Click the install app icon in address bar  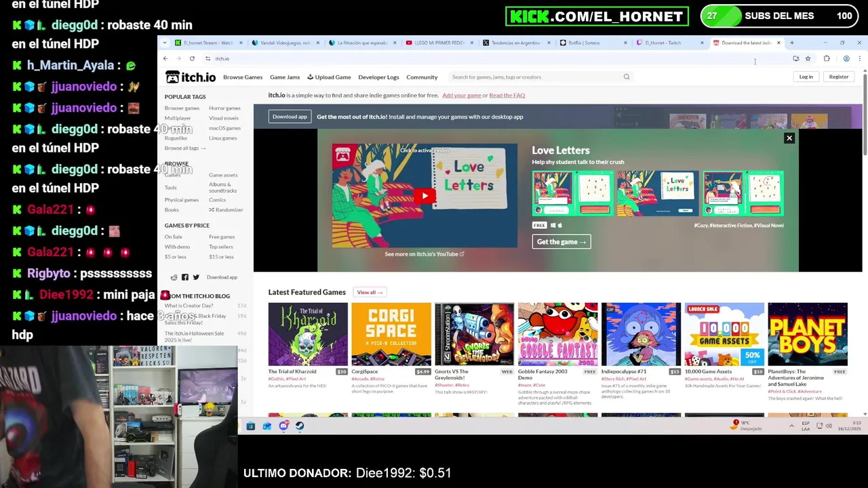click(795, 59)
